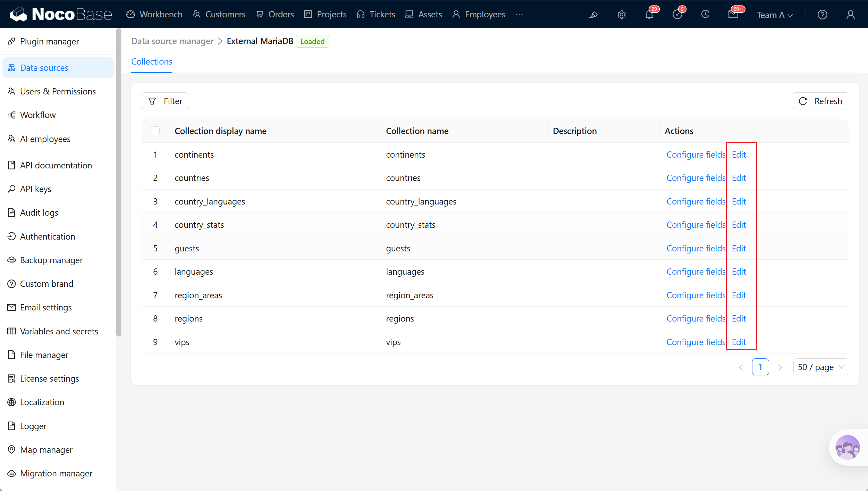This screenshot has width=868, height=491.
Task: Select pagination page 1
Action: pos(760,367)
